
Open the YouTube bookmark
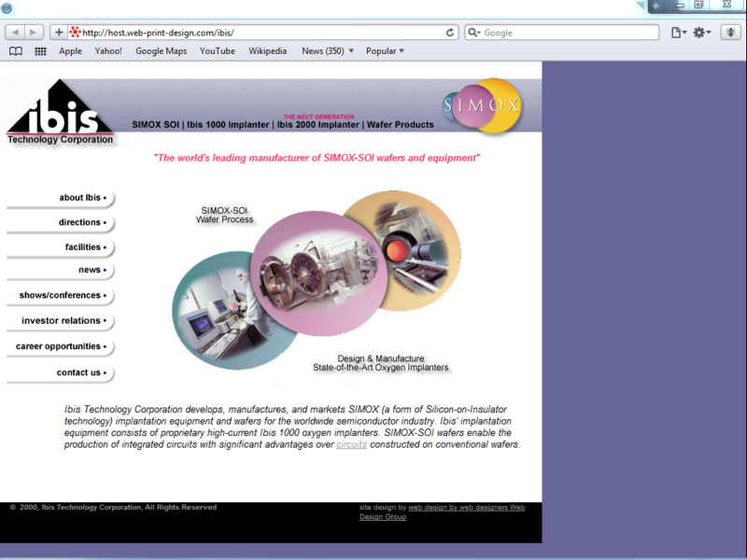218,51
